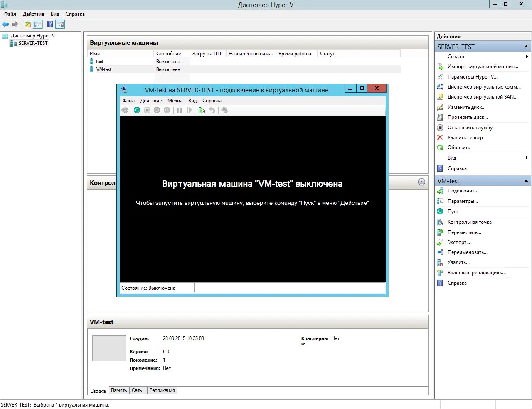Image resolution: width=532 pixels, height=409 pixels.
Task: Click the Save state icon in VM connection toolbar
Action: (x=167, y=110)
